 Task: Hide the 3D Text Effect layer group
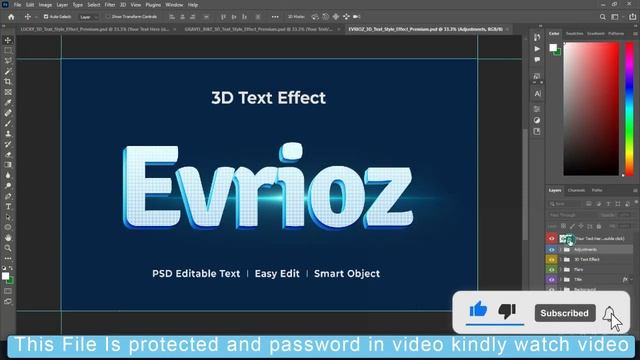[x=551, y=260]
